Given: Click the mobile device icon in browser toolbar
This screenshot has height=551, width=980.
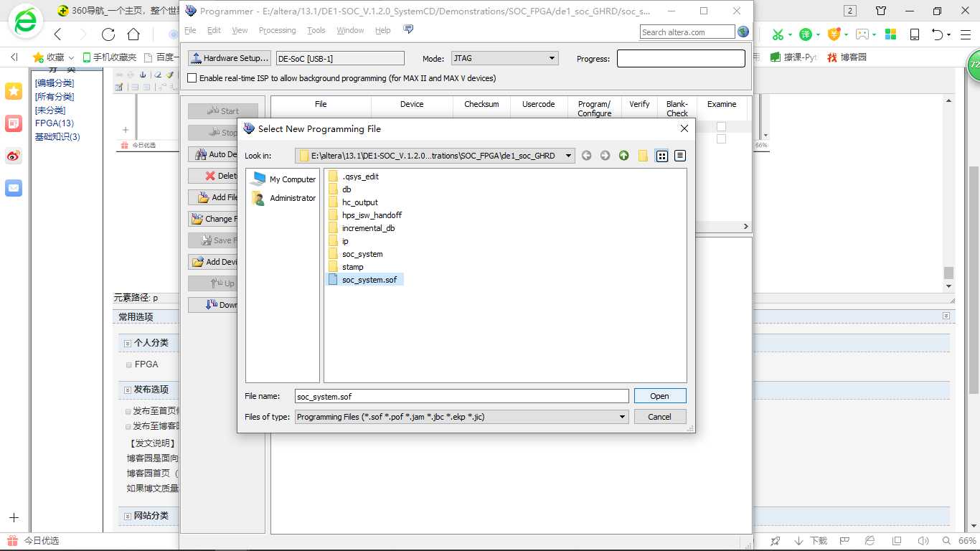Looking at the screenshot, I should 915,34.
